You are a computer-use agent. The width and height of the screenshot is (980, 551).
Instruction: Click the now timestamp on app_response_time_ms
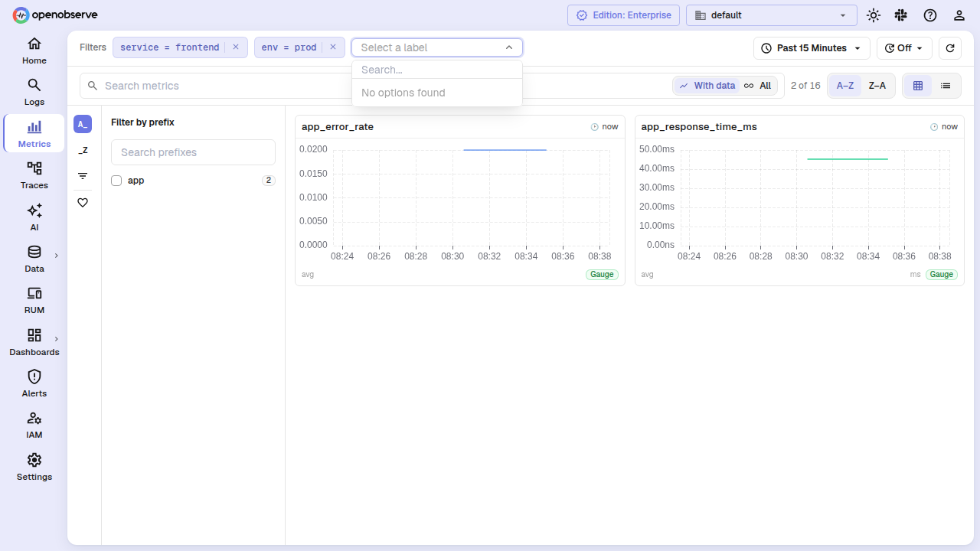(944, 127)
